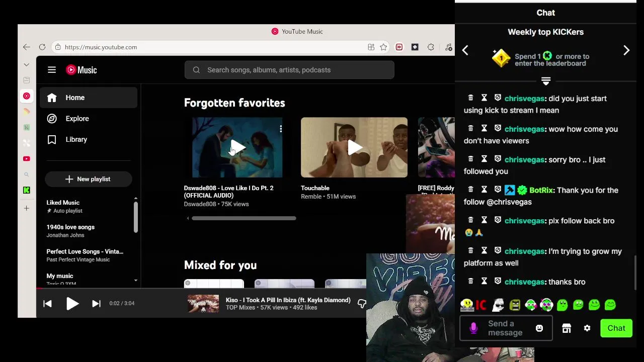The height and width of the screenshot is (362, 644).
Task: Open chrisvegas profile from 'thanks bro' message
Action: 524,282
